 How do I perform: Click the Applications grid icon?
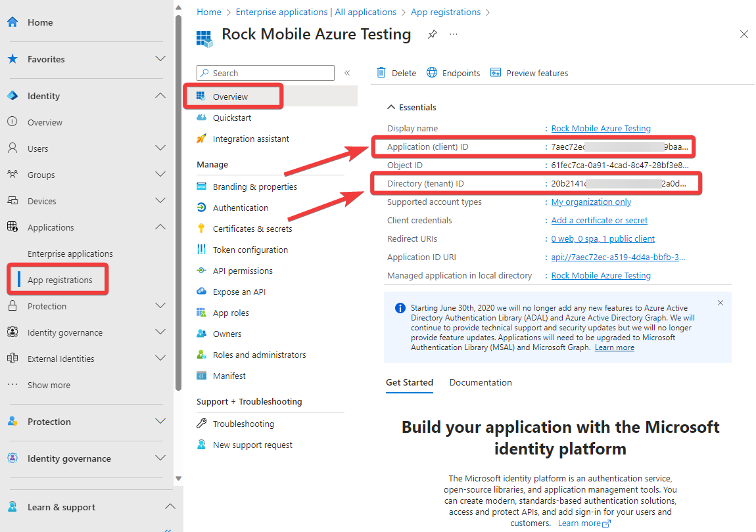coord(12,227)
